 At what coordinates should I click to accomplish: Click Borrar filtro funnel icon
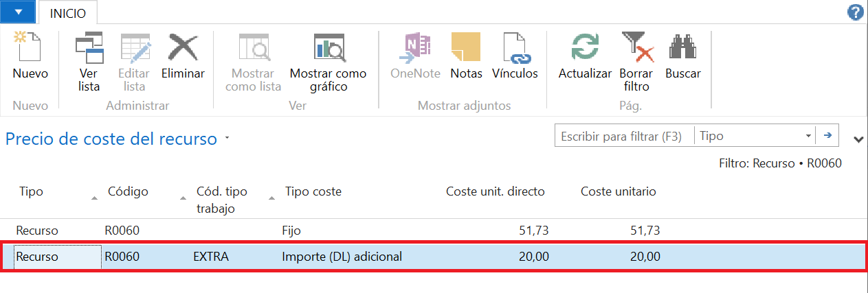click(x=636, y=48)
